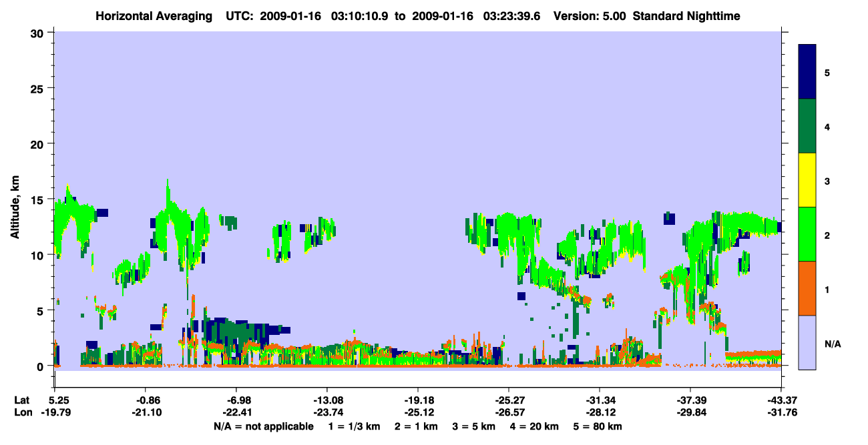Click the legend text '2 = 1 km'
Image resolution: width=868 pixels, height=445 pixels.
click(416, 426)
